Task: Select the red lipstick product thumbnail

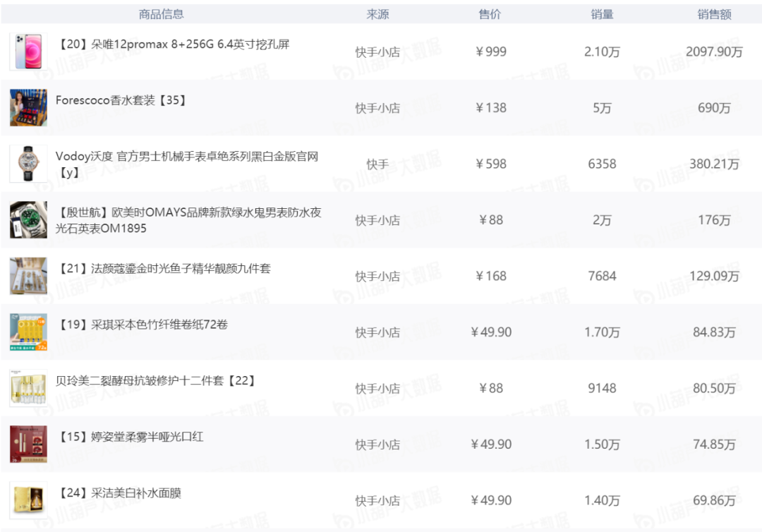Action: 28,444
